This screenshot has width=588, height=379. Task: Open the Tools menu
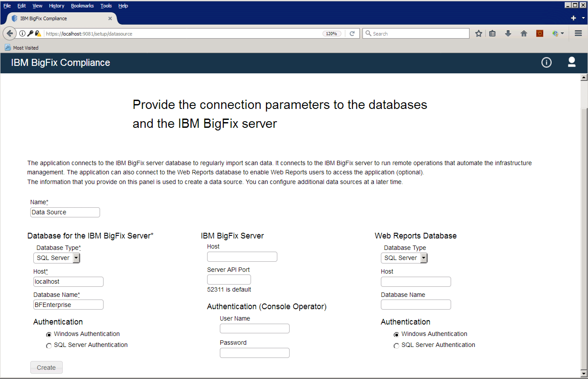[106, 6]
